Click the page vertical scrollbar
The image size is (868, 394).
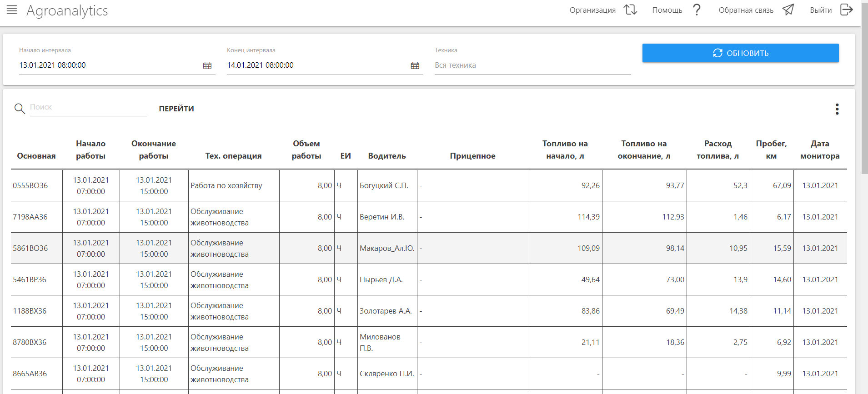coord(864,91)
